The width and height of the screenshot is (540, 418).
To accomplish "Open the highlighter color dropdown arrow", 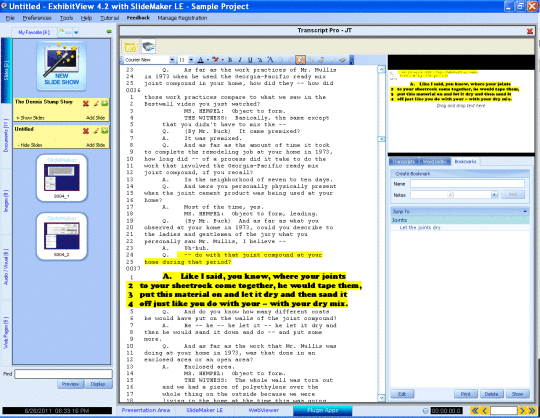I will coord(222,60).
